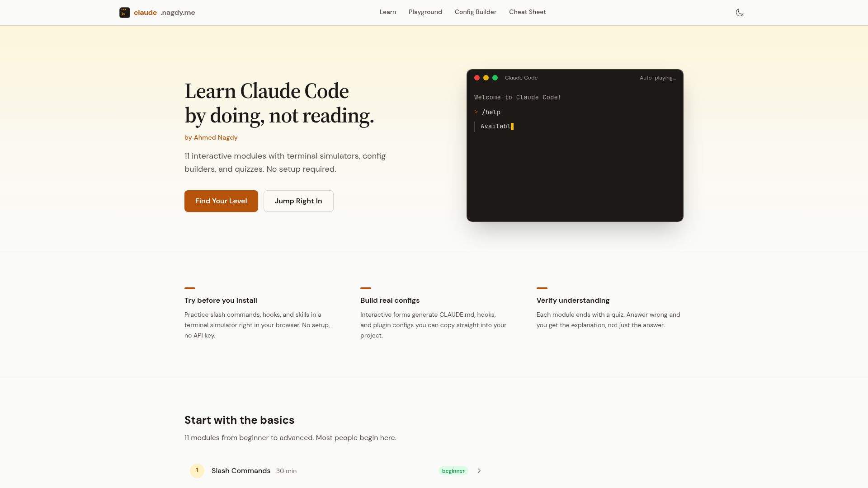Click the Welcome to Claude Code! line
This screenshot has height=488, width=868.
click(x=518, y=97)
